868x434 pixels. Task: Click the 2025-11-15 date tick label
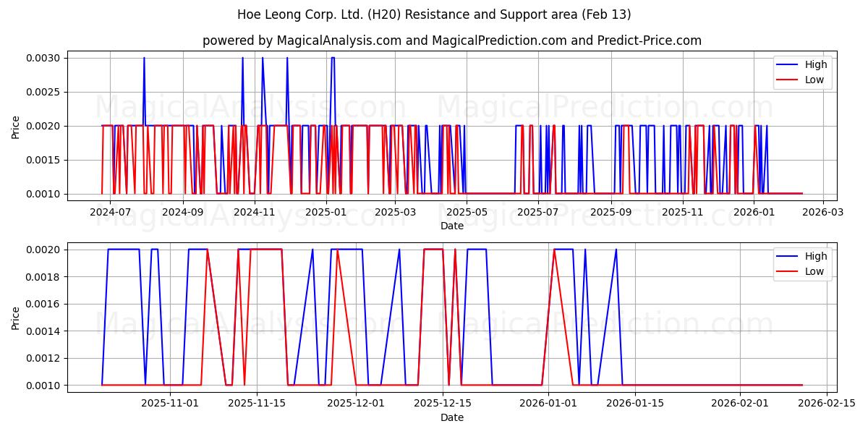pyautogui.click(x=256, y=404)
